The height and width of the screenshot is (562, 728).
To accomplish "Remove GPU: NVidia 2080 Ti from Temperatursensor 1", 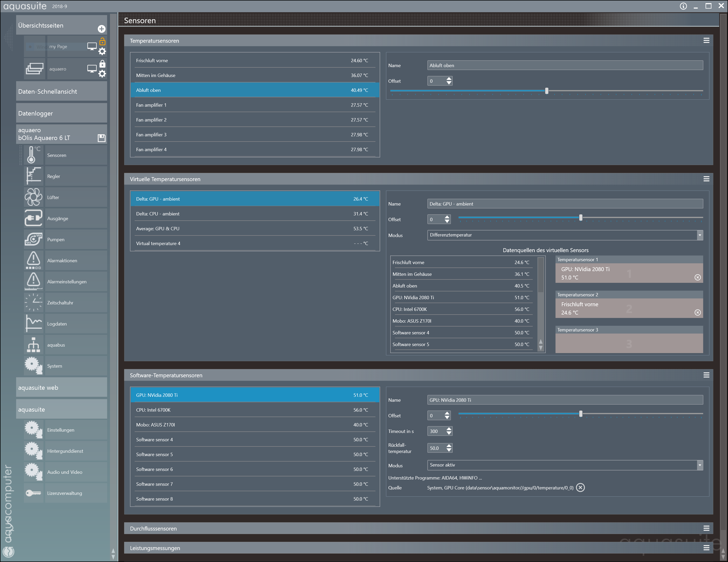I will (x=697, y=278).
